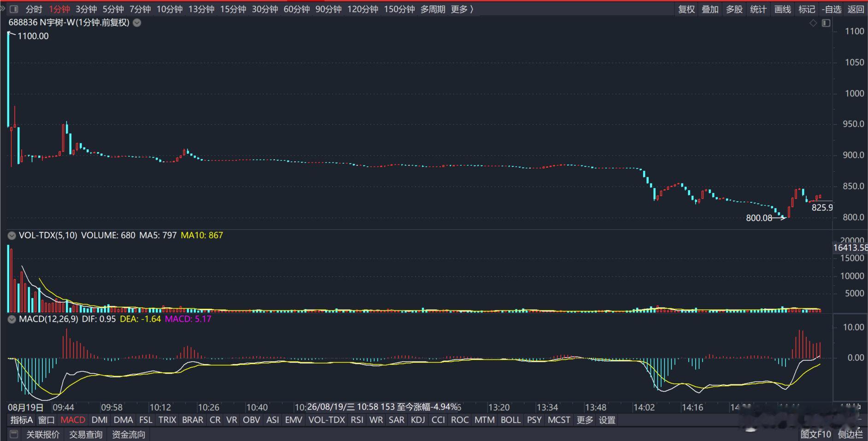Click the small panel icon left of 关联报价
Viewport: 868px width, 441px height.
click(14, 434)
